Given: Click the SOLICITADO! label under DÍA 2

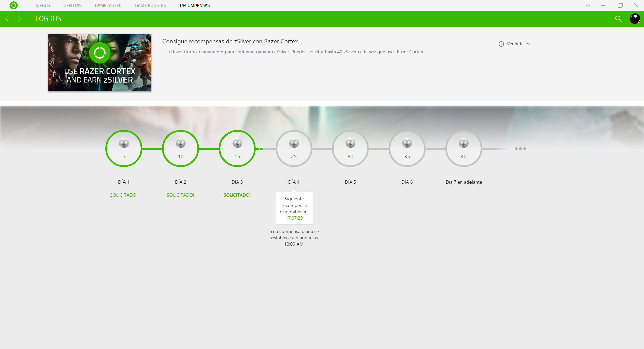Looking at the screenshot, I should click(181, 195).
